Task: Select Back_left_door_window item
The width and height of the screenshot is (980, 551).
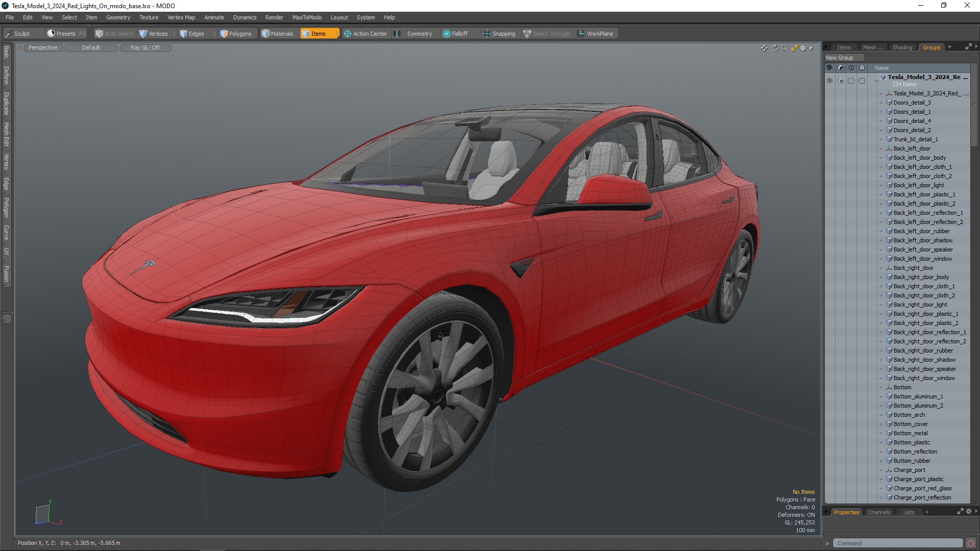Action: coord(922,259)
